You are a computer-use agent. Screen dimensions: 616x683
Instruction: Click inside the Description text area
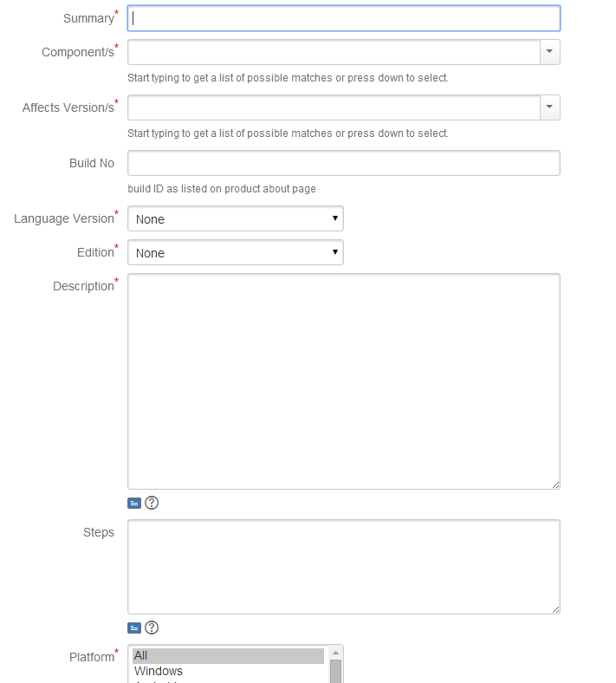(x=344, y=381)
